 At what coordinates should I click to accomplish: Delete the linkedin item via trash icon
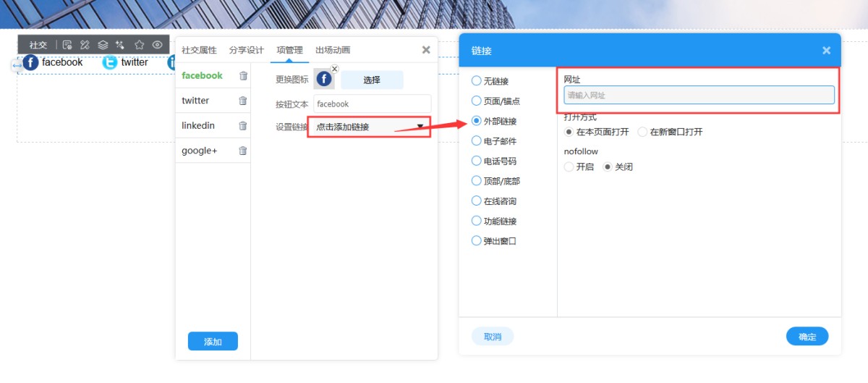pos(243,126)
